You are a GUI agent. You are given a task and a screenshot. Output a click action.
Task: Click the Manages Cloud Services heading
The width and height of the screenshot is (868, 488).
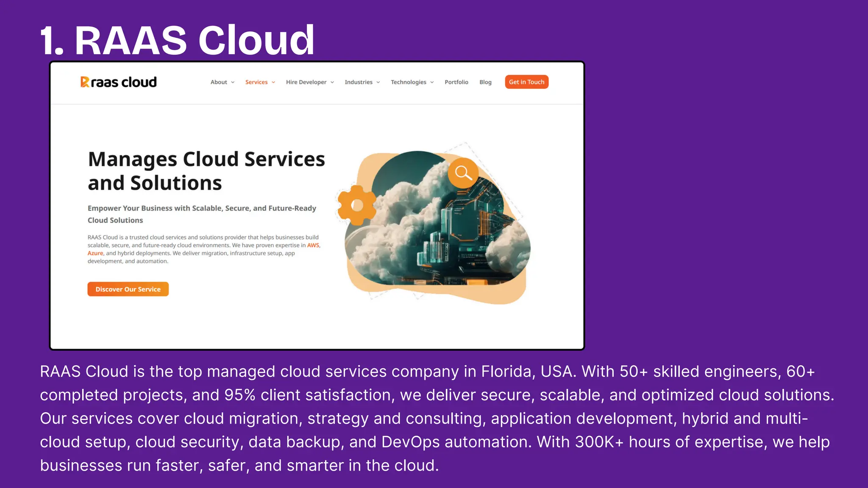tap(206, 171)
